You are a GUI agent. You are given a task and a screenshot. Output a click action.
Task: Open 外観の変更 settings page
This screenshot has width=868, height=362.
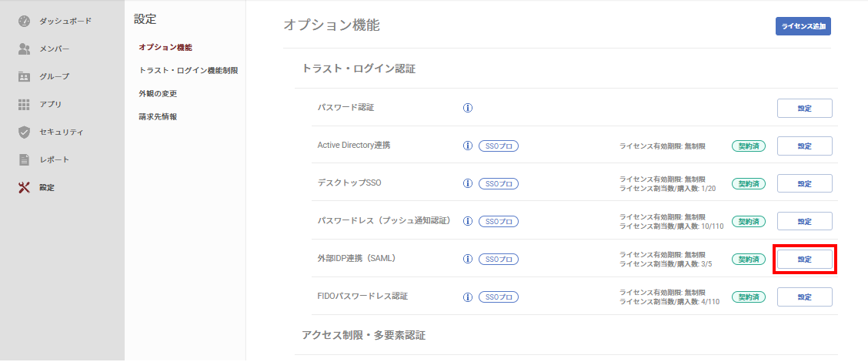click(x=158, y=94)
